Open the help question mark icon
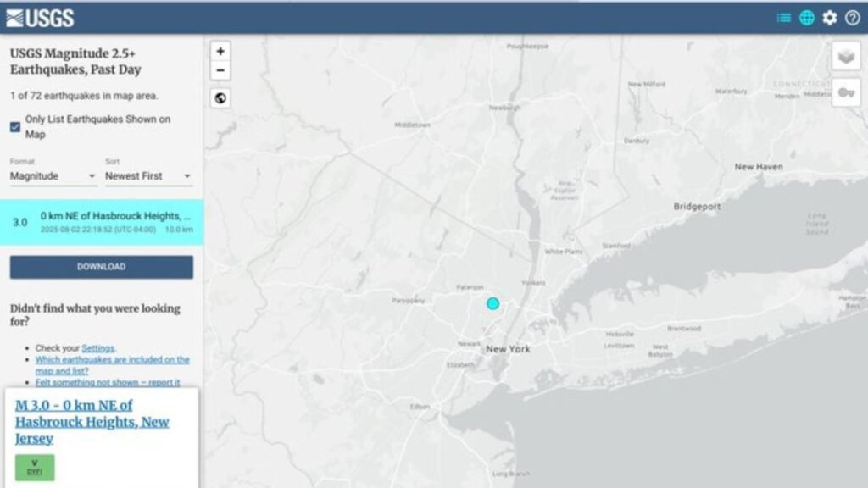 pyautogui.click(x=852, y=18)
